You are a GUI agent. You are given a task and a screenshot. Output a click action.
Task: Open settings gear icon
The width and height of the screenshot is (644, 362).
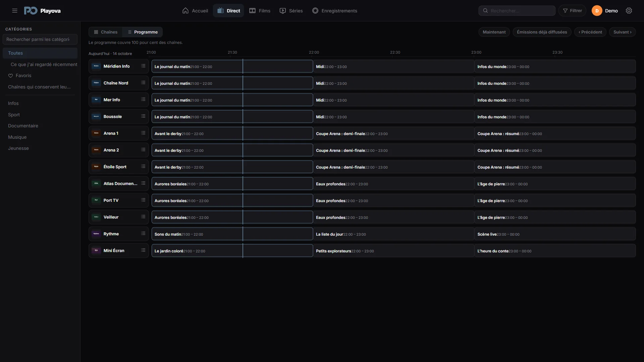click(x=629, y=11)
